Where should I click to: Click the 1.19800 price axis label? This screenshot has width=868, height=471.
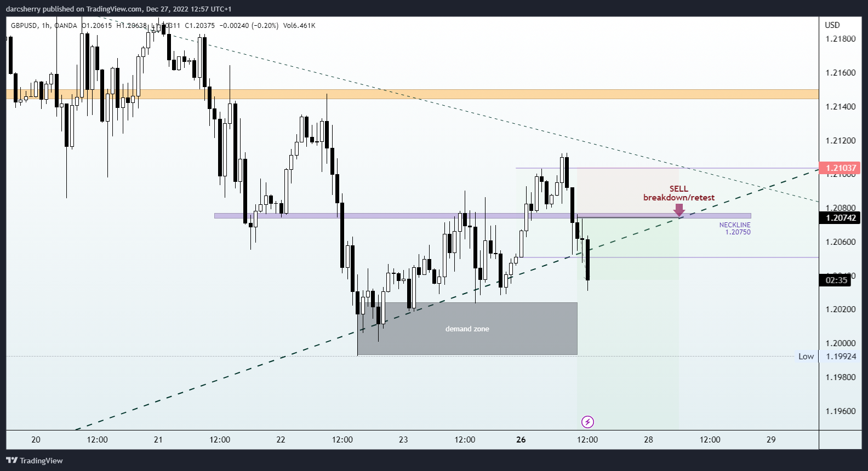[841, 377]
